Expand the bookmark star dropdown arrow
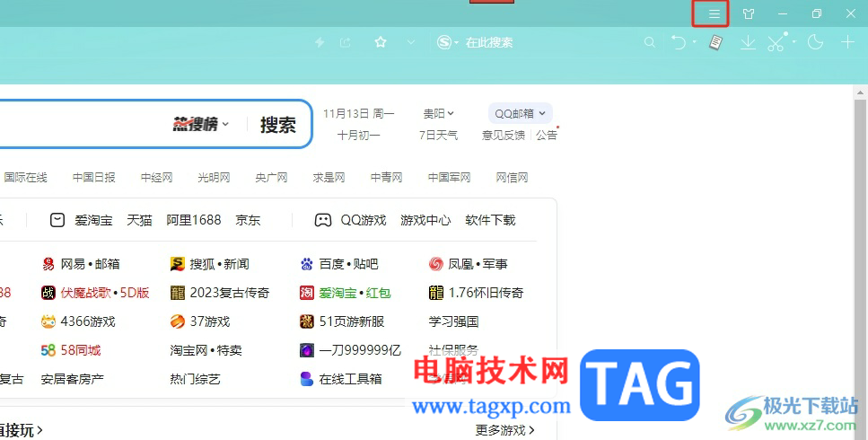868x440 pixels. (411, 42)
